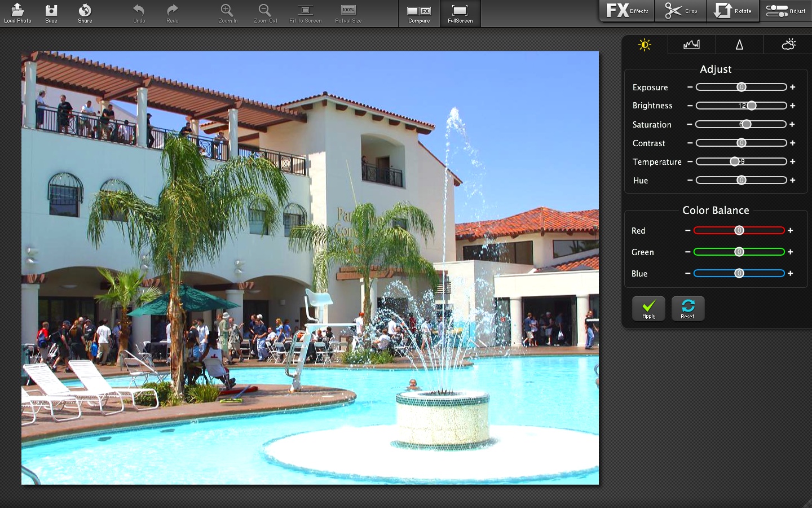Increase Exposure with the plus button
The height and width of the screenshot is (508, 812).
[x=792, y=87]
